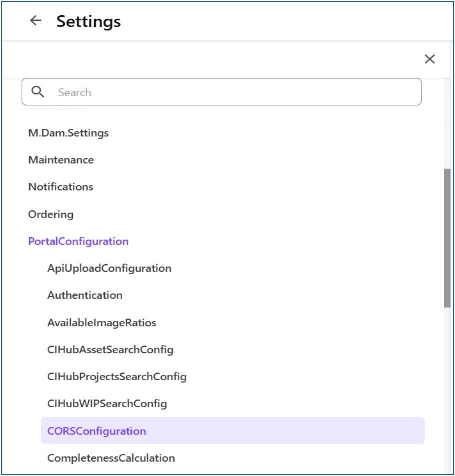Screen dimensions: 455x476
Task: Close the settings panel with X
Action: [x=429, y=59]
